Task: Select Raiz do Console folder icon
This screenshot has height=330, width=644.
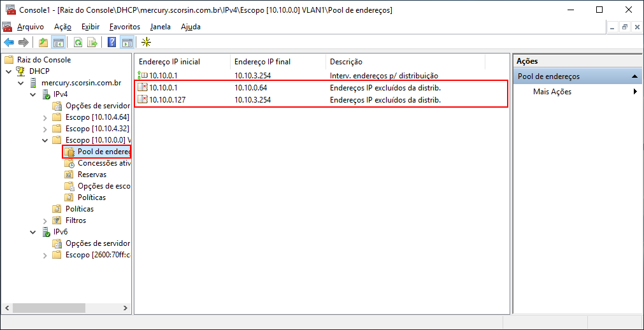Action: pyautogui.click(x=9, y=60)
